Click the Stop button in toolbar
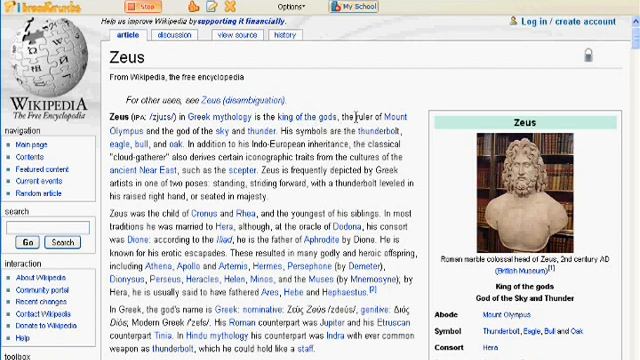Image resolution: width=640 pixels, height=360 pixels. tap(143, 7)
